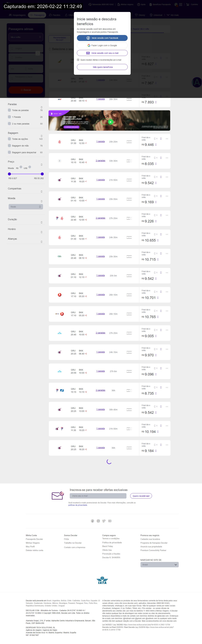Viewport: 202px width, 644px height.
Task: Open the Instagram icon in the footer
Action: (x=98, y=521)
